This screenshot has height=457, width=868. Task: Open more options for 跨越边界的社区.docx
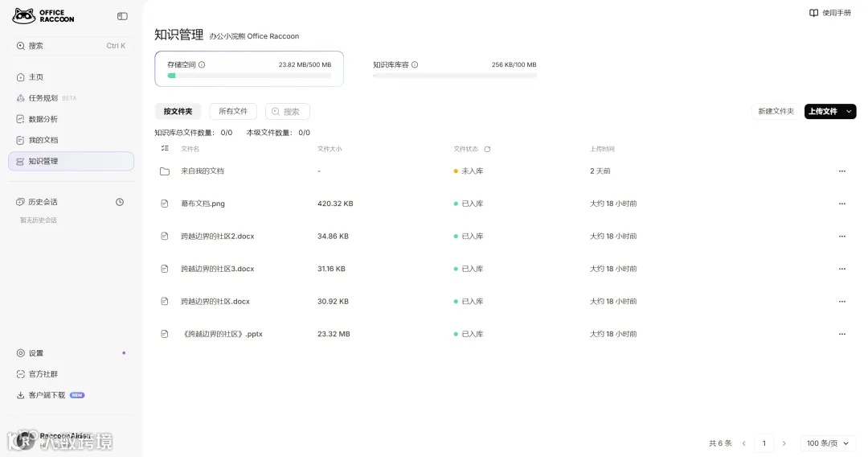(842, 302)
